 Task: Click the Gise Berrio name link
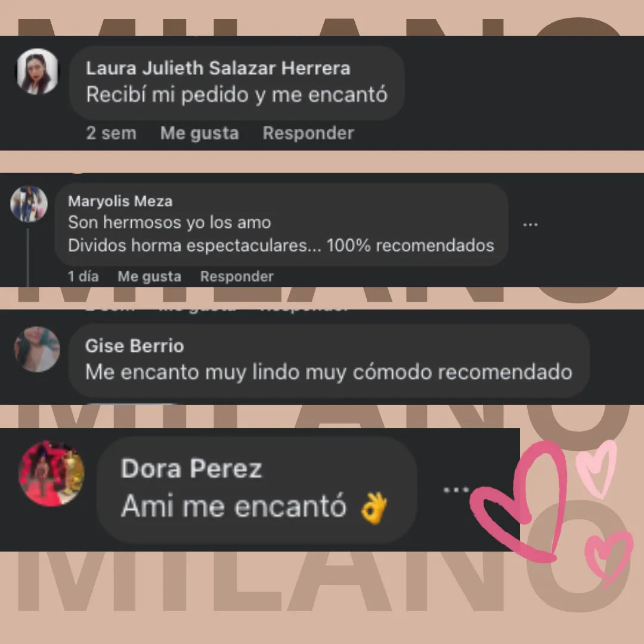134,346
